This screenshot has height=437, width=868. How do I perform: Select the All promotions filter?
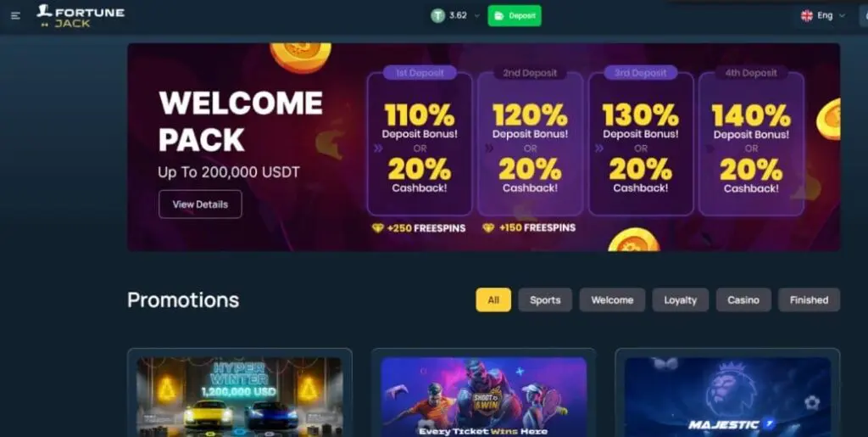pos(493,300)
